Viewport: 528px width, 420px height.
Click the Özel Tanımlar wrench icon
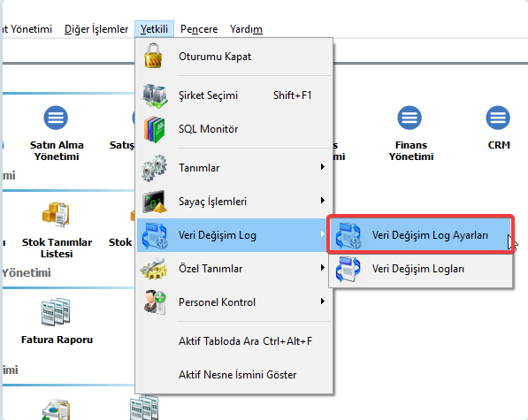point(154,269)
